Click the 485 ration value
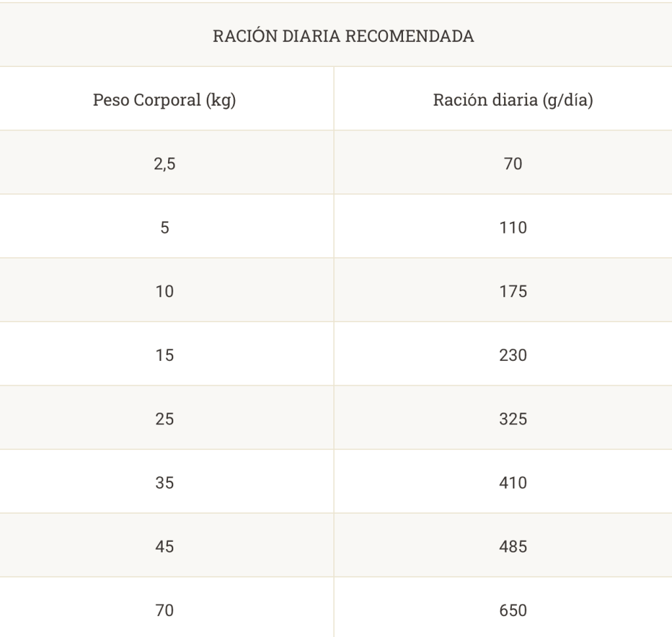Screen dimensions: 672x637 point(513,546)
